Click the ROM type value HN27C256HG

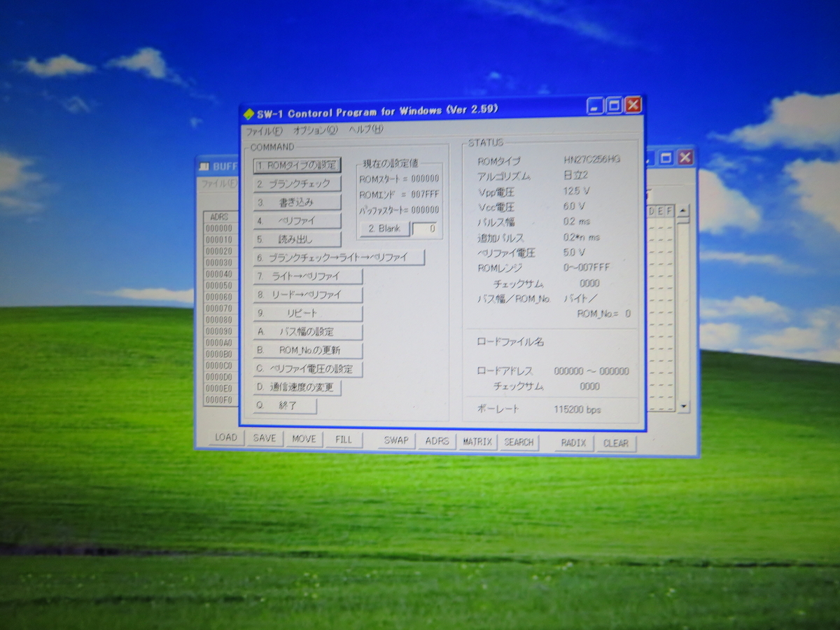pos(592,160)
